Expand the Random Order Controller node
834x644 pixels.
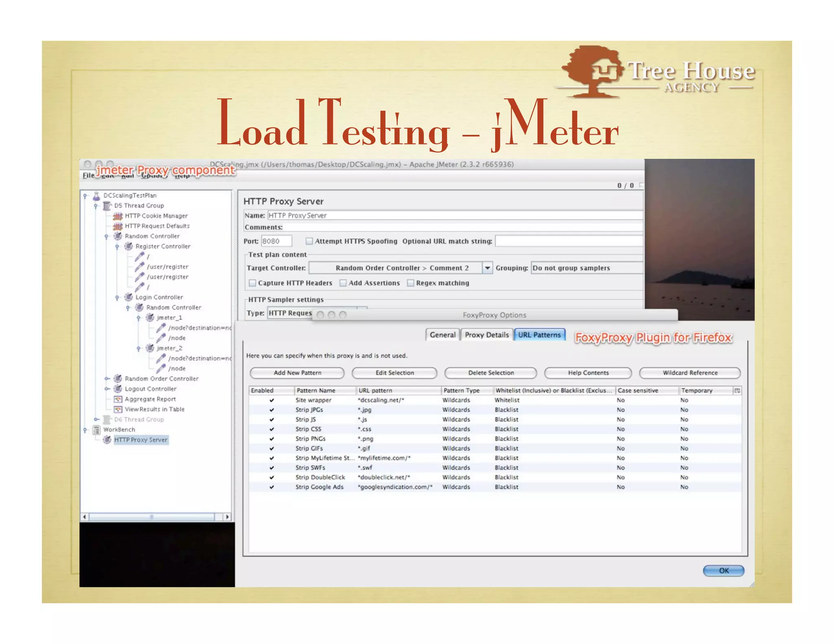tap(107, 379)
